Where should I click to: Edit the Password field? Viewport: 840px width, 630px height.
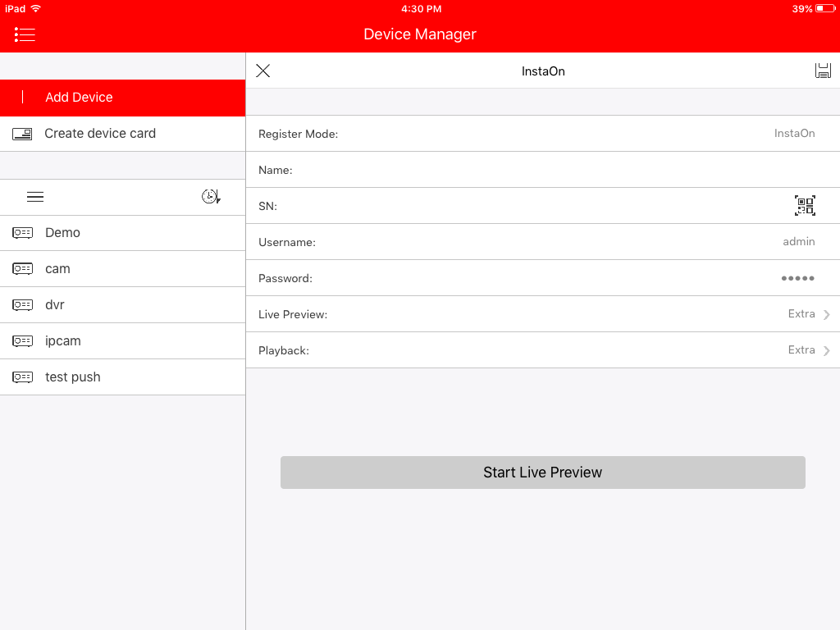(543, 278)
